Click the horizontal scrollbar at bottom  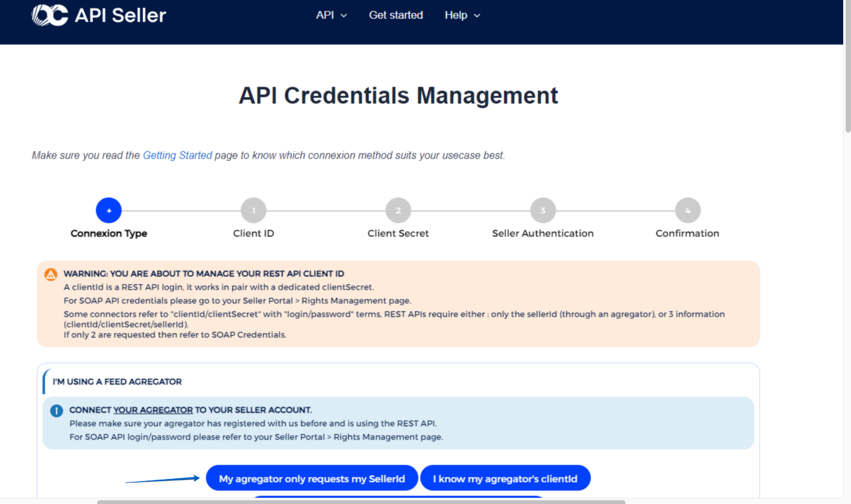click(361, 502)
